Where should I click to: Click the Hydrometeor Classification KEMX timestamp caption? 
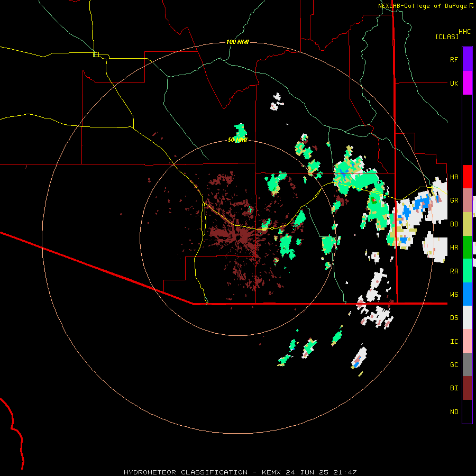(240, 472)
